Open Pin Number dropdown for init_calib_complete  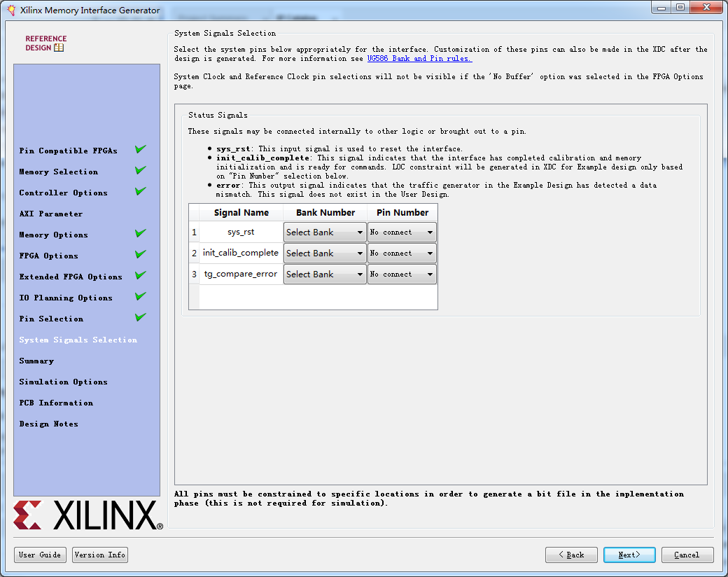tap(402, 253)
